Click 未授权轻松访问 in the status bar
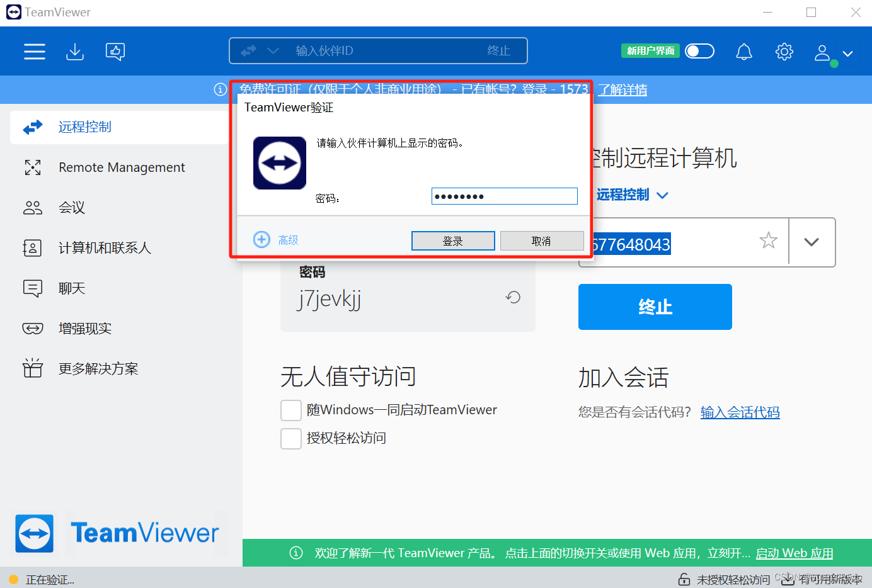 coord(733,580)
